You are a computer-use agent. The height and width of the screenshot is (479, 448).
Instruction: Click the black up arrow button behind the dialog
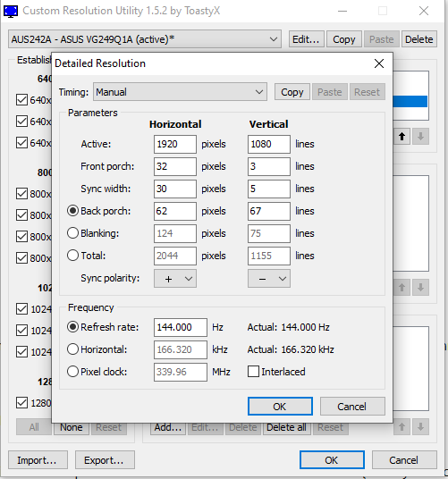[402, 136]
